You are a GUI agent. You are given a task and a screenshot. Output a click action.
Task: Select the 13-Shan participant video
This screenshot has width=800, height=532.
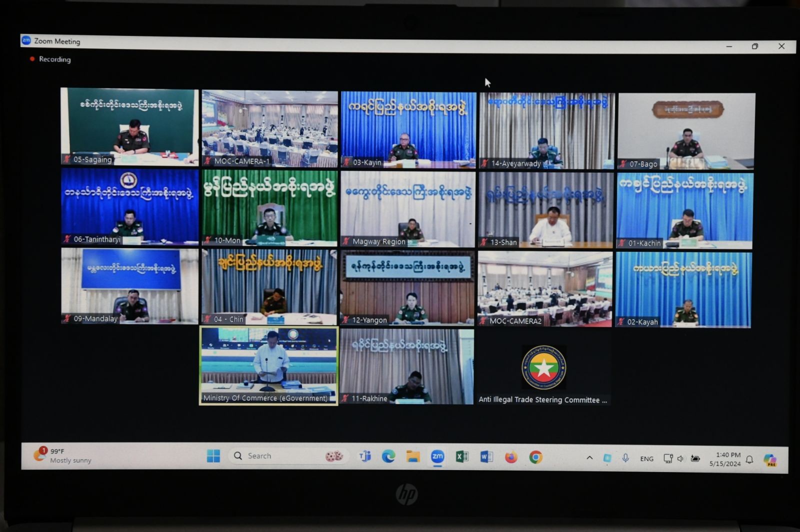click(x=546, y=210)
